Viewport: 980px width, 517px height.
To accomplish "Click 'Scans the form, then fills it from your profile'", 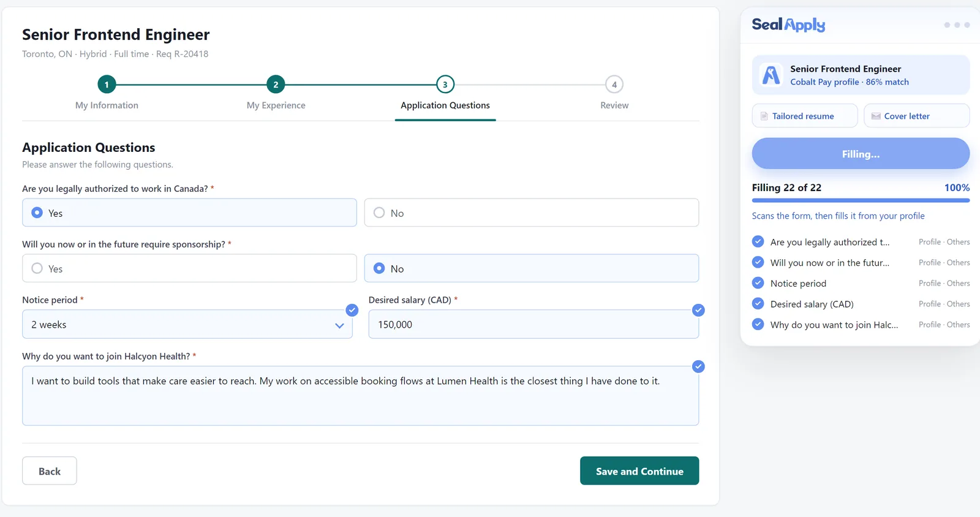I will [x=838, y=216].
